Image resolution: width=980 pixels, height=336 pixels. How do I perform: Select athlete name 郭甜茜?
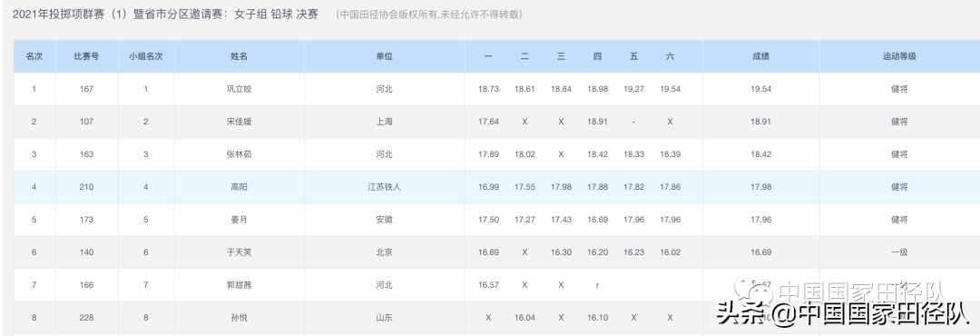click(x=240, y=285)
